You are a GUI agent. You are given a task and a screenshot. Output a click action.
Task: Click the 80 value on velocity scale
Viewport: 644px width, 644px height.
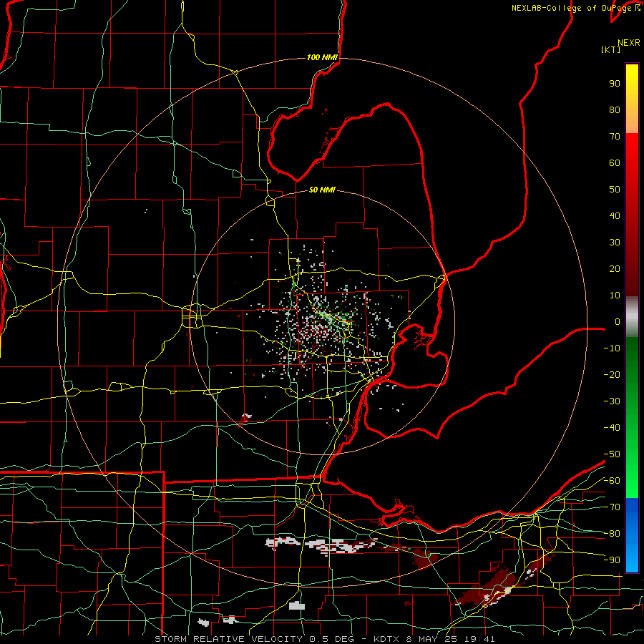615,109
